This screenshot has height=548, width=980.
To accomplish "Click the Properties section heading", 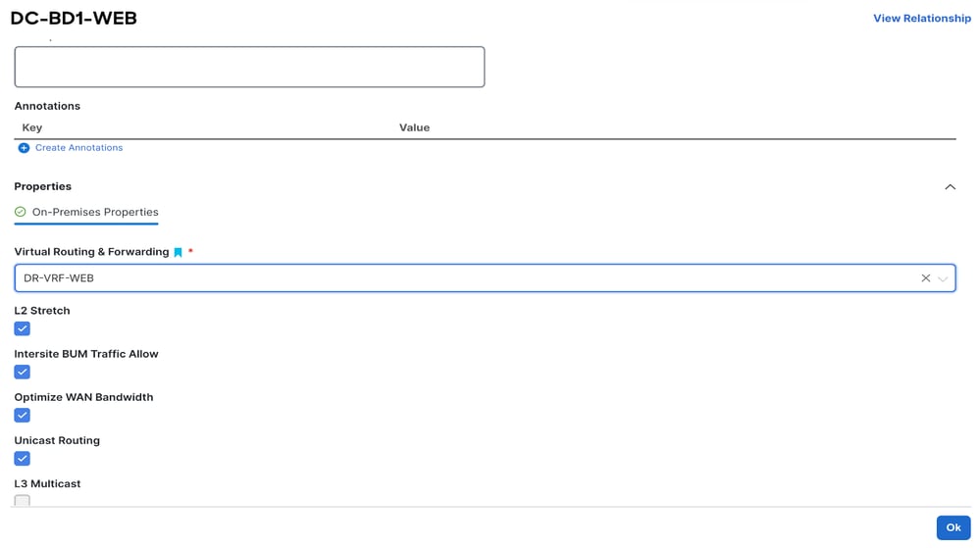I will pyautogui.click(x=42, y=186).
